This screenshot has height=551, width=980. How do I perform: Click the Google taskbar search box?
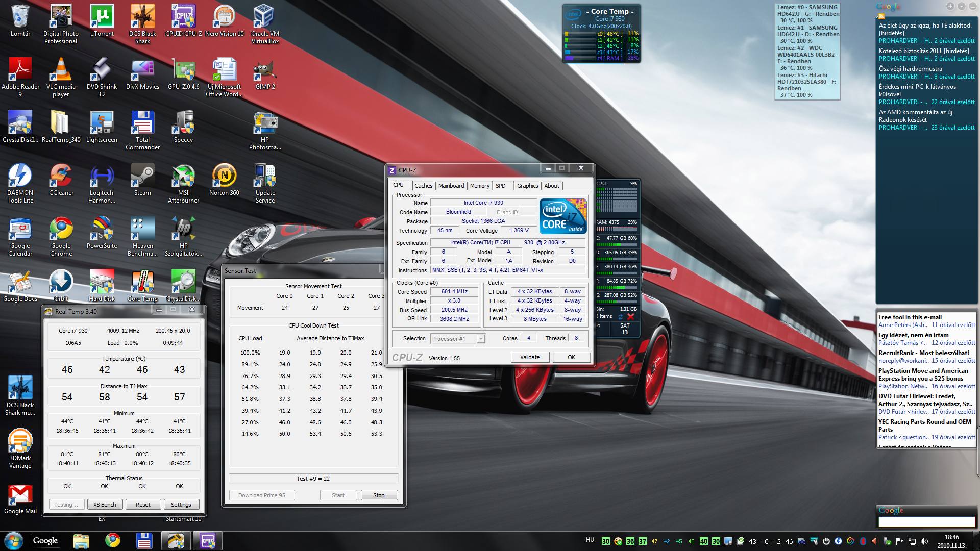click(45, 541)
